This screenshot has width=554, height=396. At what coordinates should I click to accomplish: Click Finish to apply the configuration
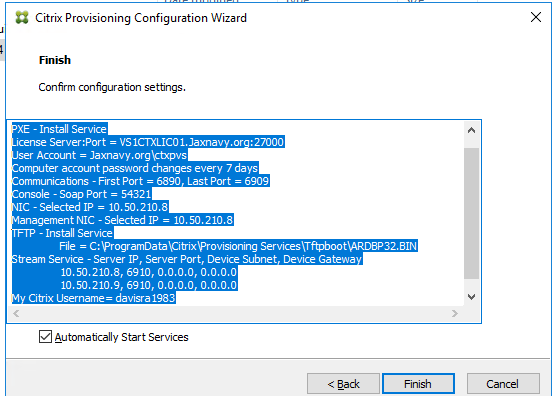pyautogui.click(x=418, y=384)
